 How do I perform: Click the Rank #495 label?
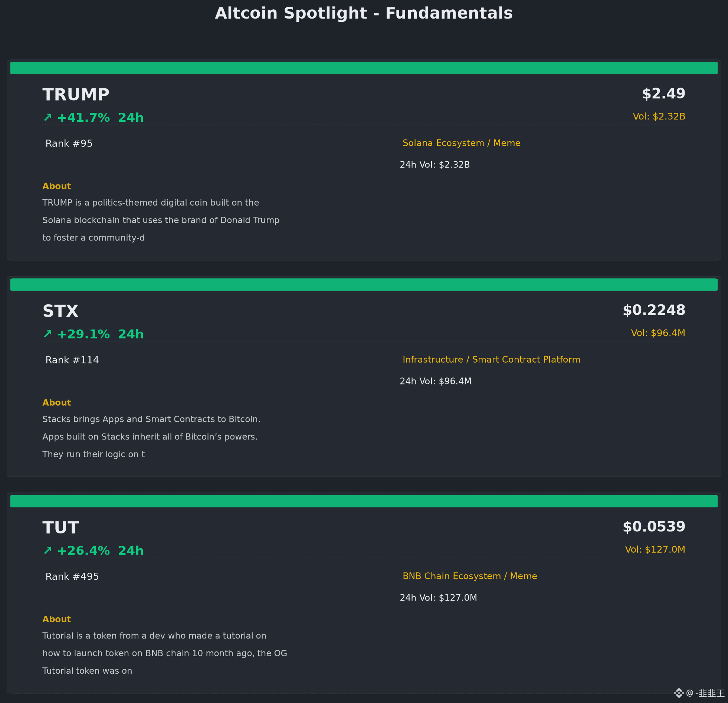pyautogui.click(x=72, y=576)
